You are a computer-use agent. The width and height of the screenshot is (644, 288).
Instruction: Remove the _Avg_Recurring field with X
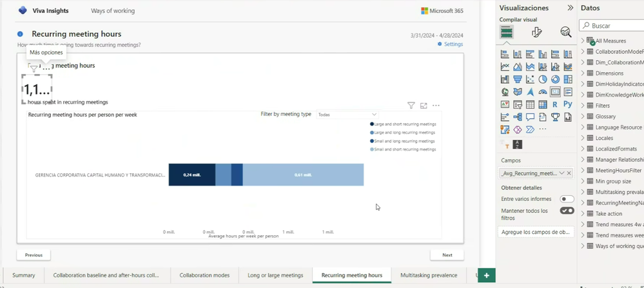569,173
